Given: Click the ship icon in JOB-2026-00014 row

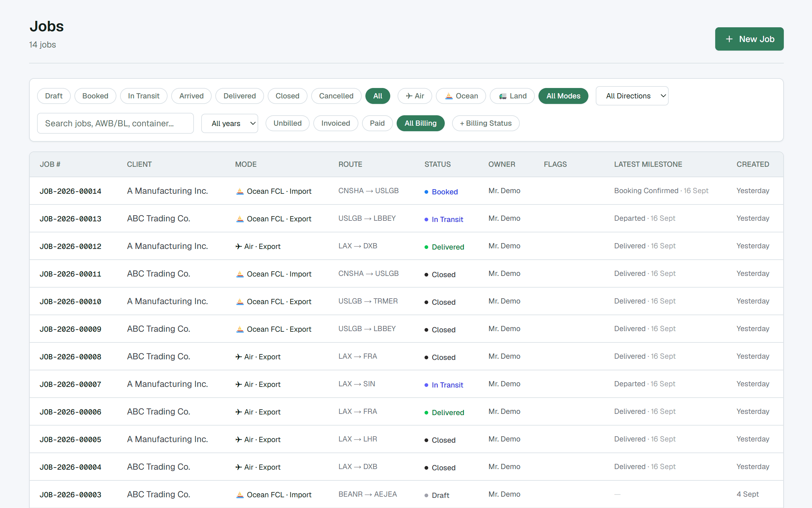Looking at the screenshot, I should 240,191.
